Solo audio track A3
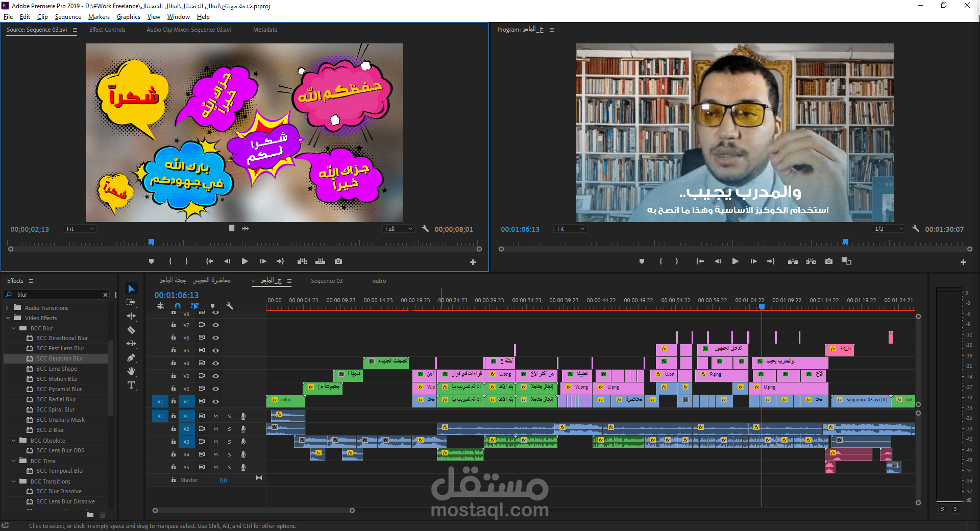 coord(229,442)
